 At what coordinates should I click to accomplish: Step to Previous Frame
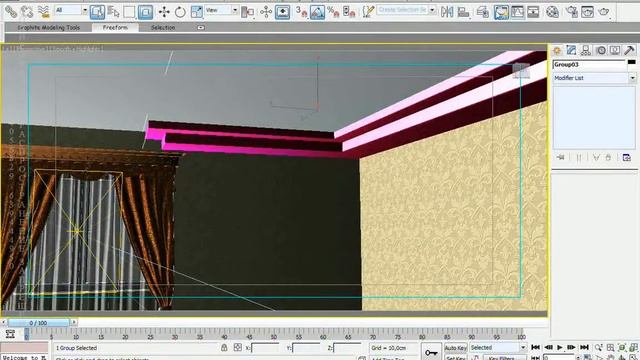[548, 347]
